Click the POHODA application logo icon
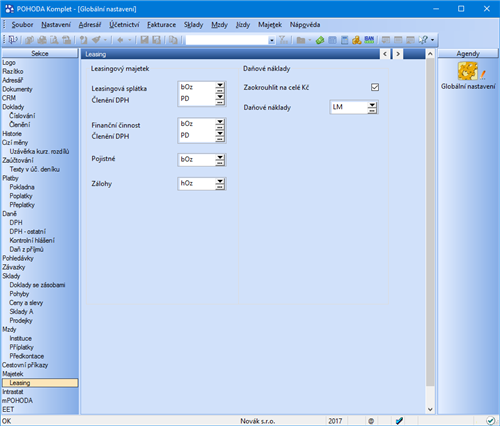This screenshot has width=500, height=426. coord(9,9)
